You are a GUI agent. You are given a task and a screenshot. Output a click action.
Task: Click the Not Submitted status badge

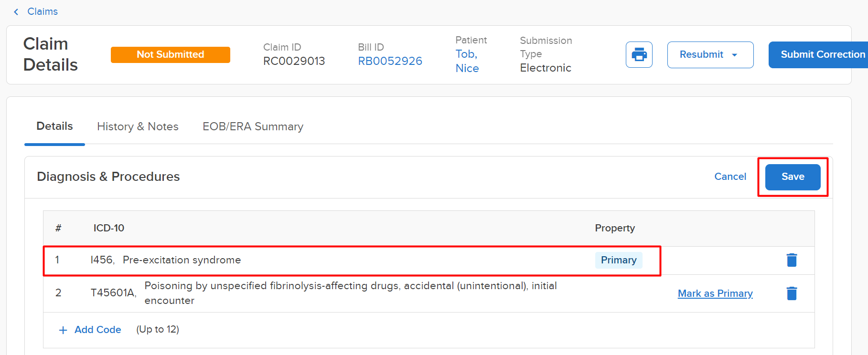[x=170, y=54]
